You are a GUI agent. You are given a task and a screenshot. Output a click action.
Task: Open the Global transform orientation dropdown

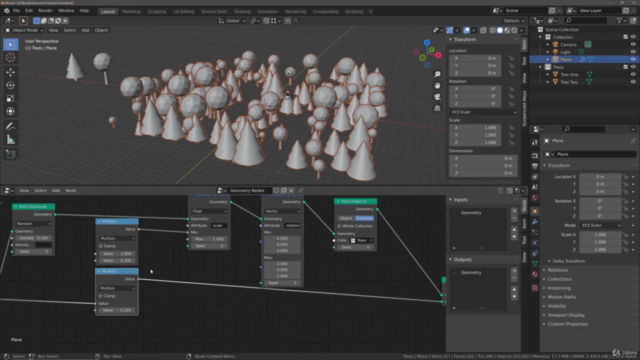[x=232, y=21]
